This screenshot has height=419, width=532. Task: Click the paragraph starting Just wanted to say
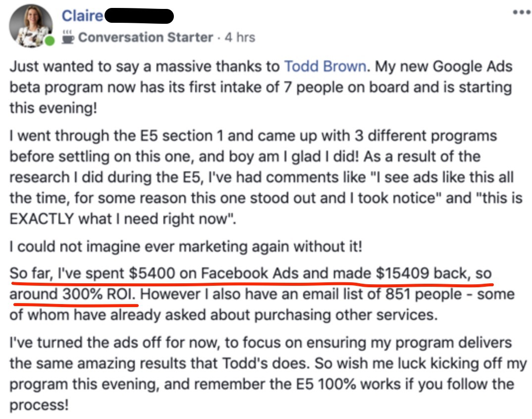coord(261,87)
